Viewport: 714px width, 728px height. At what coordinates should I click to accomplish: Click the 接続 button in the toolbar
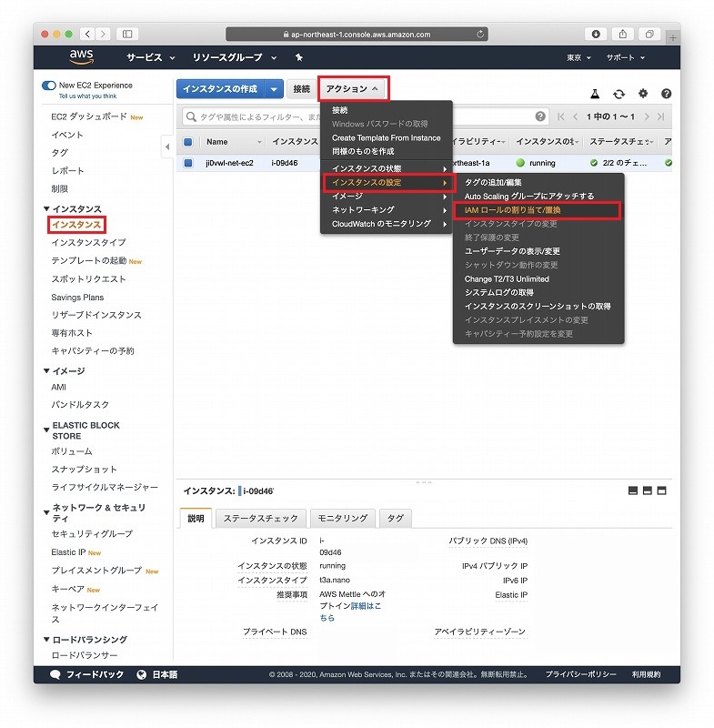click(302, 89)
